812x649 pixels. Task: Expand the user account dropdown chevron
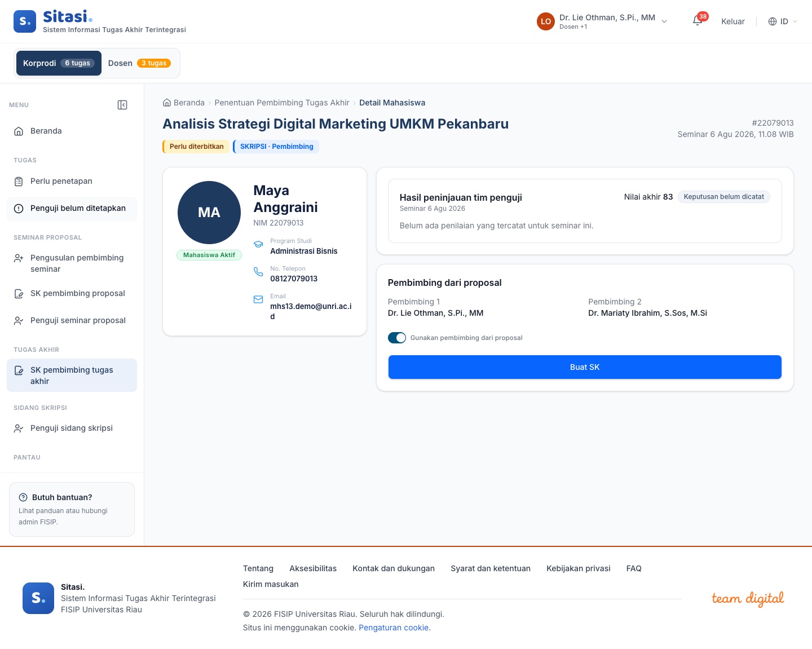point(664,21)
